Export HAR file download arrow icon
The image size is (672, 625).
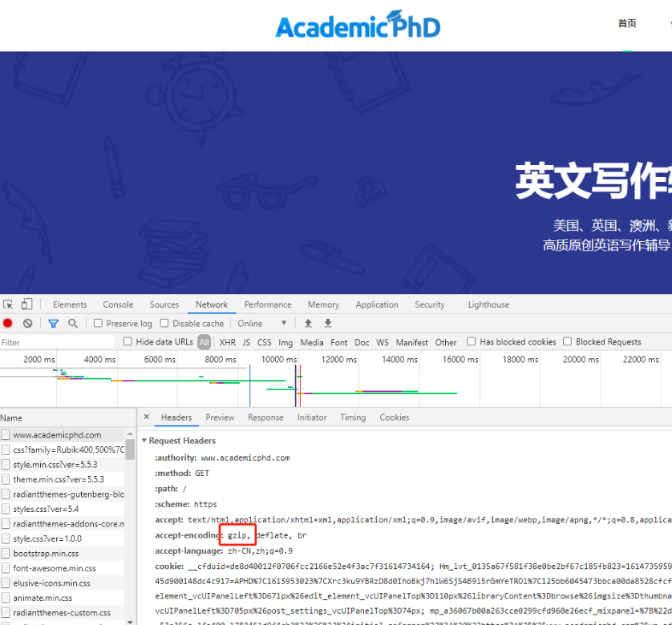[x=328, y=323]
